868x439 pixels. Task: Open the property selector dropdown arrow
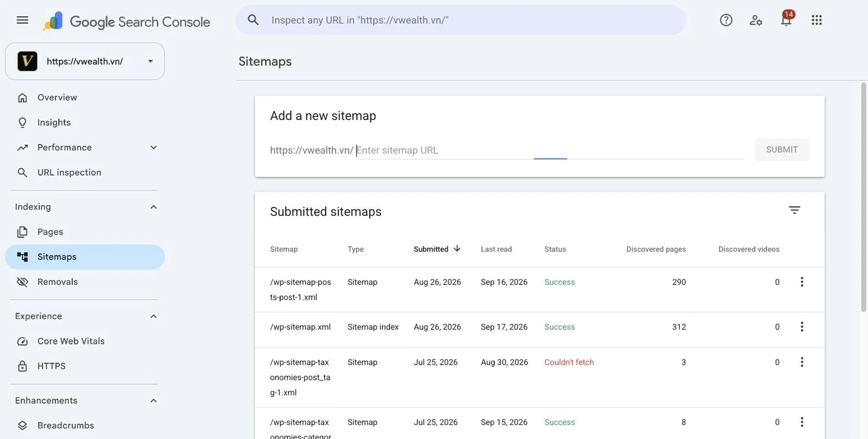pyautogui.click(x=150, y=61)
